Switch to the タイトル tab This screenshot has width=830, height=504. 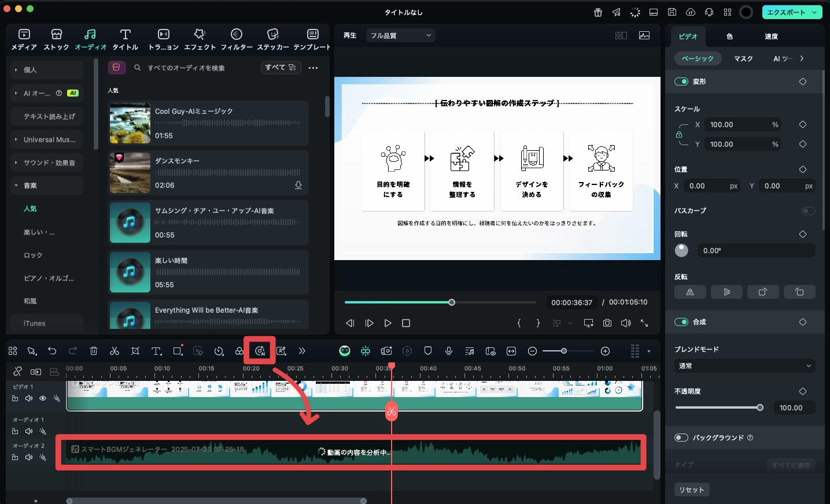coord(125,39)
